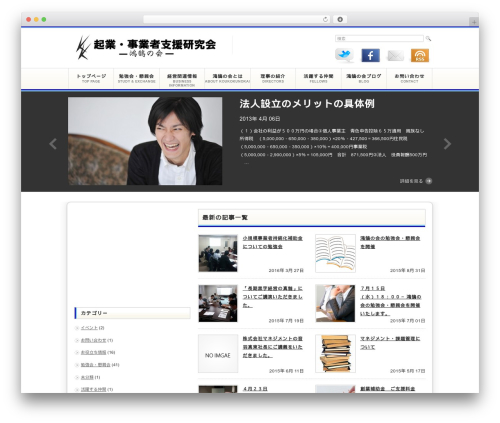Click the open books illustration thumbnail
This screenshot has height=423, width=500.
pyautogui.click(x=335, y=253)
